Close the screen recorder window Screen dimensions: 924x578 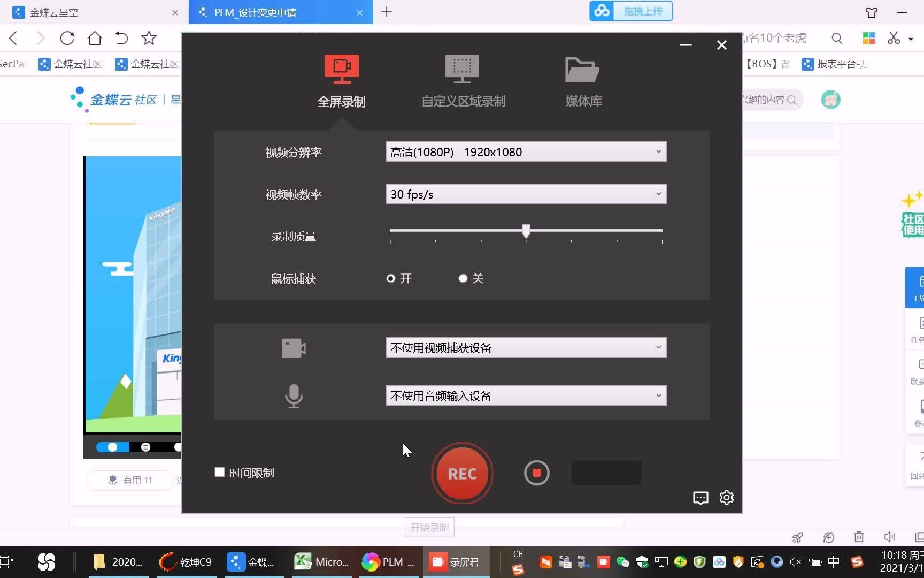722,45
